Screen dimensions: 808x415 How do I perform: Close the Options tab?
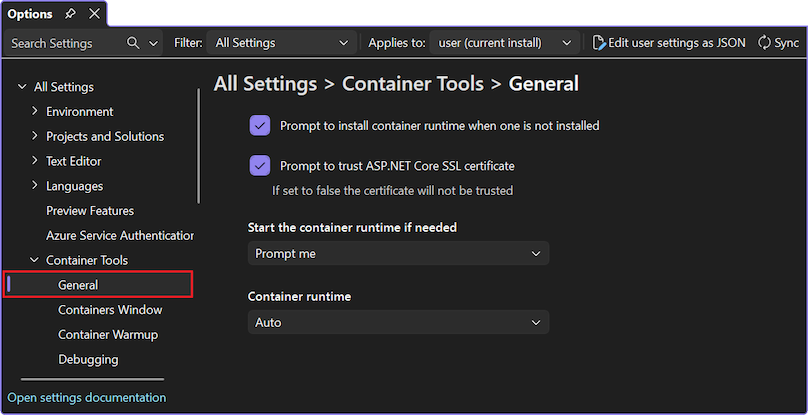coord(94,14)
